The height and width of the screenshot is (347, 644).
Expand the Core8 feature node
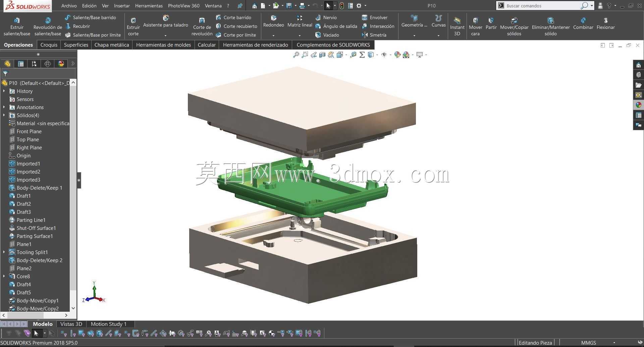coord(4,276)
